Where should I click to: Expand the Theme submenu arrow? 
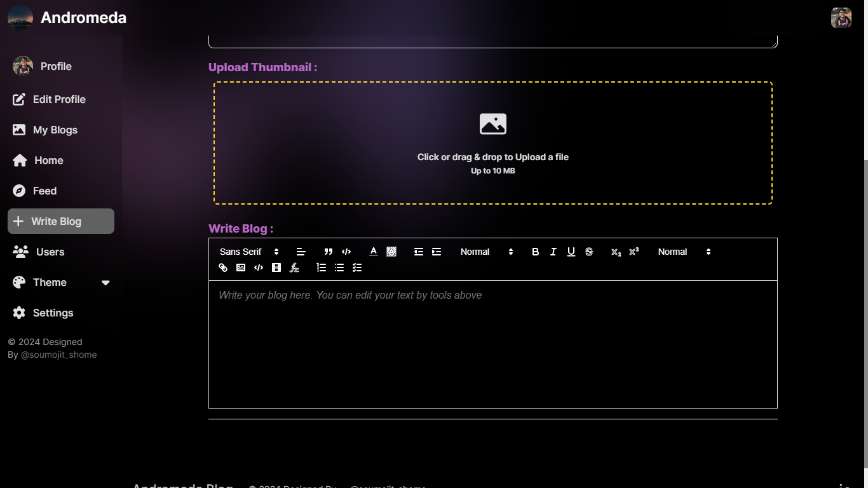click(105, 283)
